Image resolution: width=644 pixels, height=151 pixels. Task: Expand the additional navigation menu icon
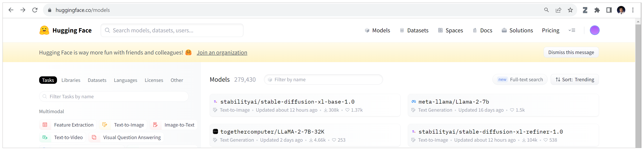click(572, 30)
